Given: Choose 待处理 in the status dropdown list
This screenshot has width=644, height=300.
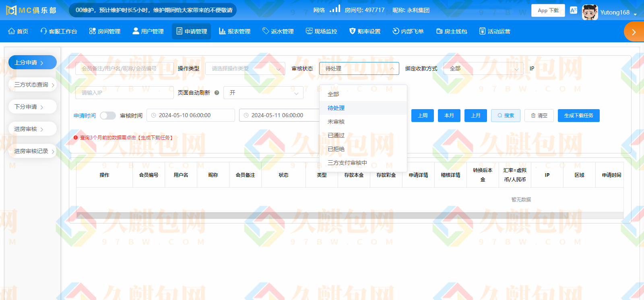Looking at the screenshot, I should tap(363, 108).
